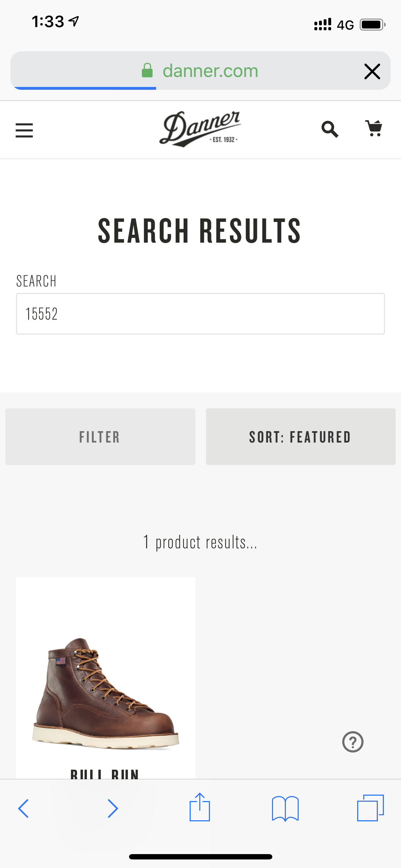Open Safari bookmarks book icon
Screen dimensions: 401x868
285,808
